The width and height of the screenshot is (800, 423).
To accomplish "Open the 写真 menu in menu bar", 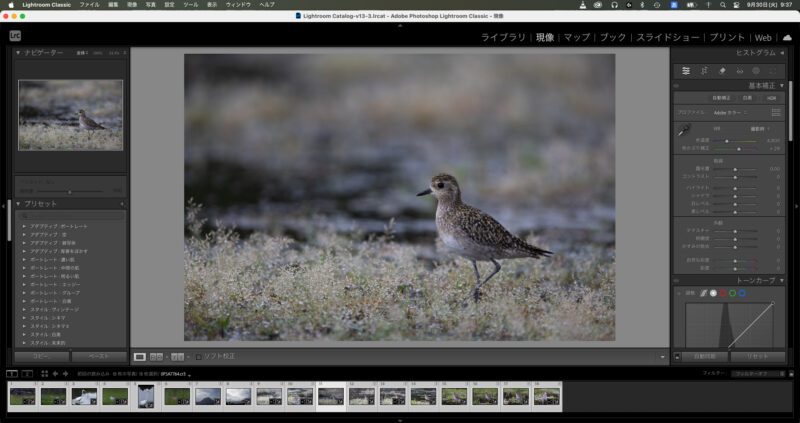I will pos(150,5).
